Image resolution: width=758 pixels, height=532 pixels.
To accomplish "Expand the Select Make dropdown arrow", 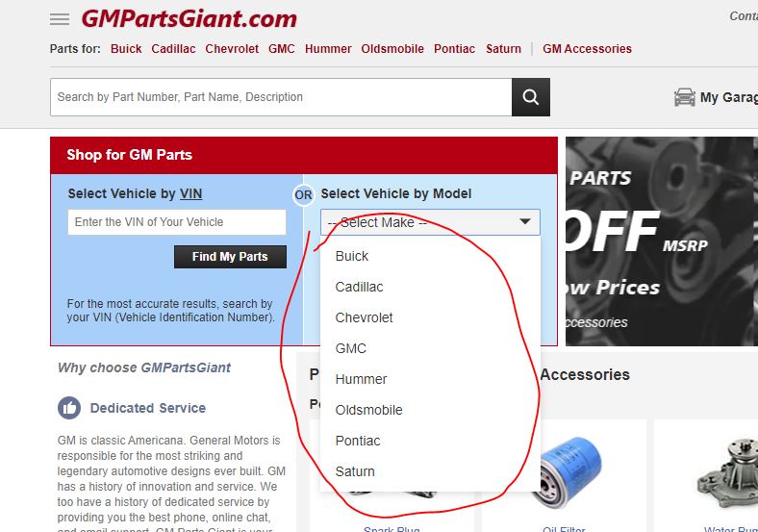I will pos(525,222).
